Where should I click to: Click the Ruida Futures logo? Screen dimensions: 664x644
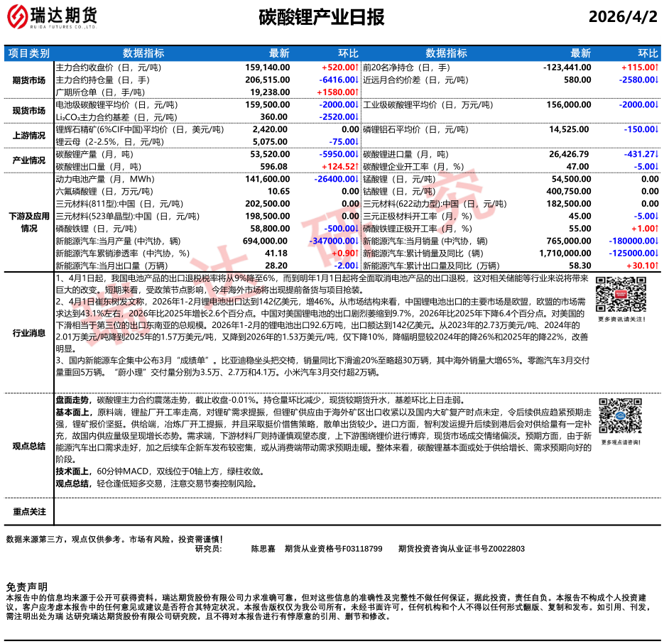pos(53,17)
